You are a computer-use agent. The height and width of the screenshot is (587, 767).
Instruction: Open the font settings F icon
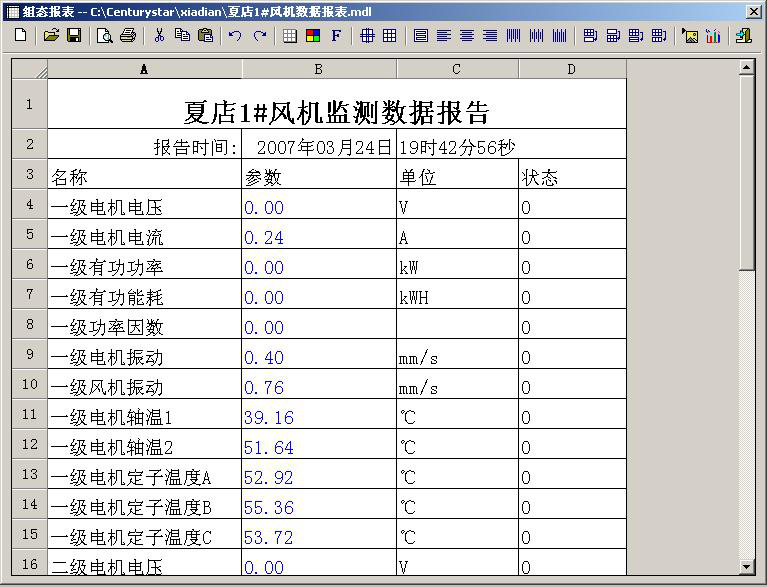(336, 36)
